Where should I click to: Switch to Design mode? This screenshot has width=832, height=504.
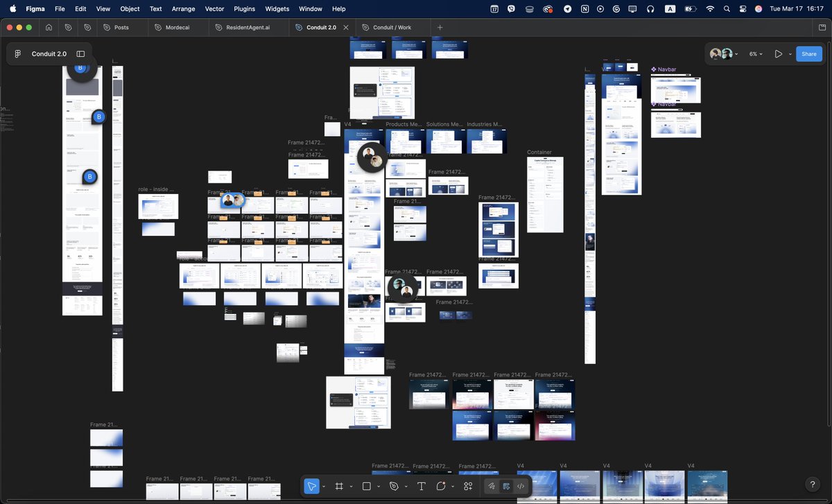pos(506,486)
